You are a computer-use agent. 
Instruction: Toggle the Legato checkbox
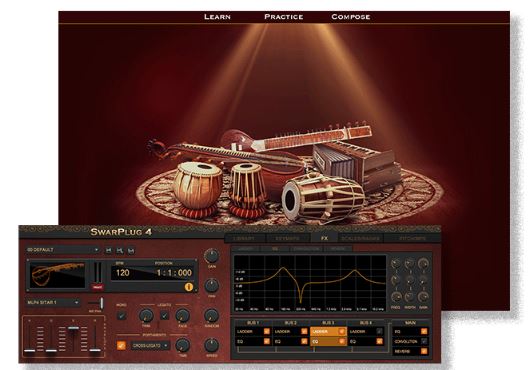coord(164,316)
